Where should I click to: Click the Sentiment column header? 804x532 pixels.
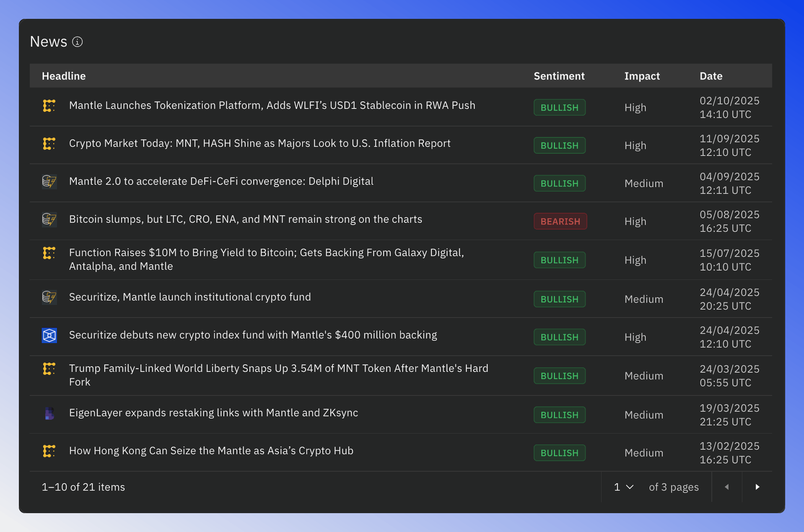tap(559, 76)
